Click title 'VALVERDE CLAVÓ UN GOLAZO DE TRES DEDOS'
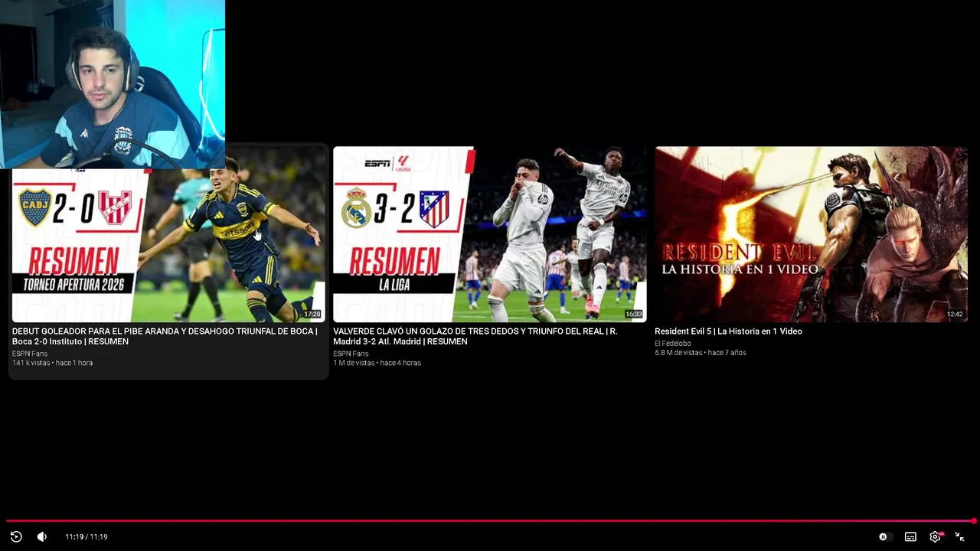The height and width of the screenshot is (551, 980). tap(475, 336)
